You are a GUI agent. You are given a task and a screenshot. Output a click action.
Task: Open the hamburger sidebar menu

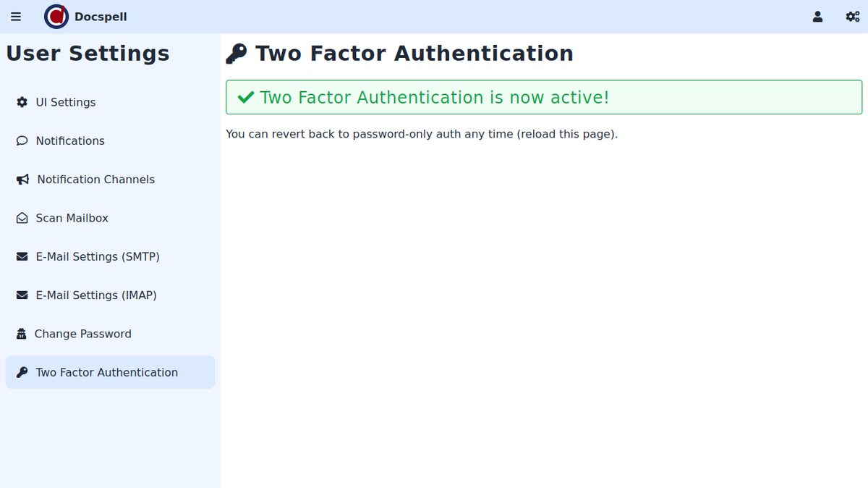point(16,17)
